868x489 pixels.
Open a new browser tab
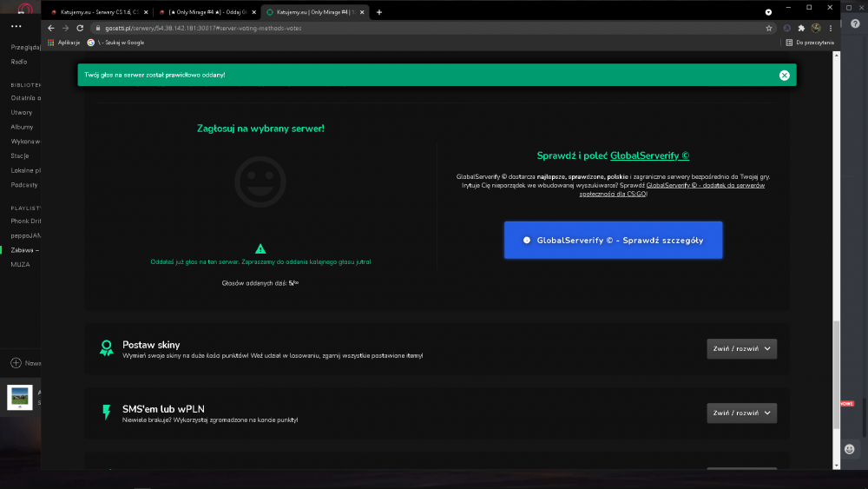click(x=379, y=12)
